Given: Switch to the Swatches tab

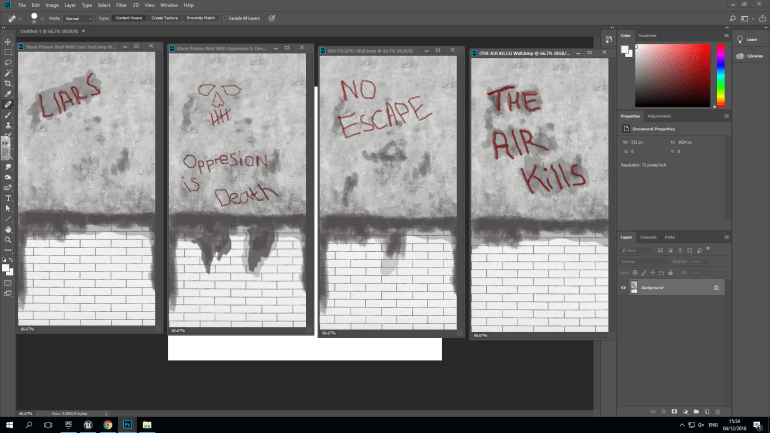Looking at the screenshot, I should pyautogui.click(x=647, y=35).
